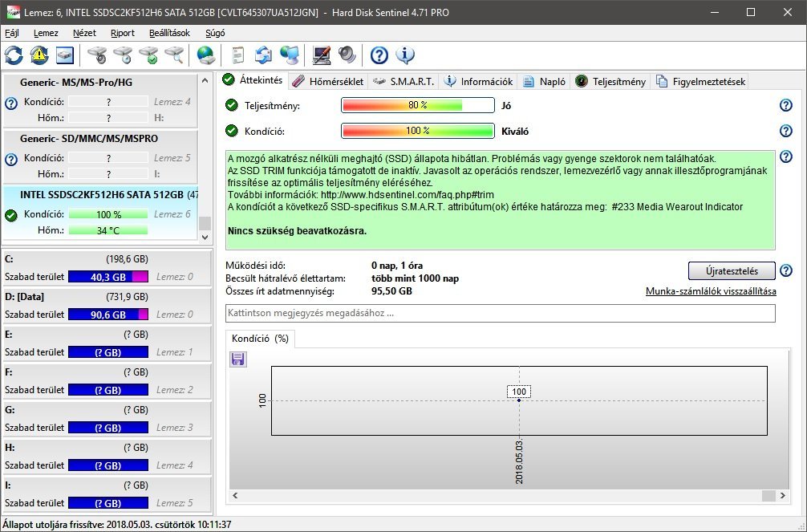
Task: Click the disk with magnifying glass icon
Action: [x=174, y=55]
